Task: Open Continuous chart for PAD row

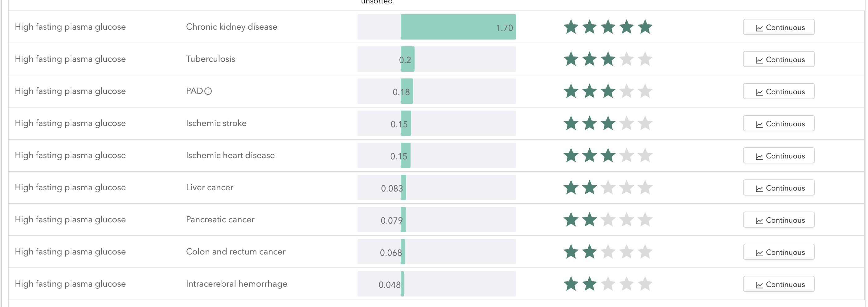Action: pyautogui.click(x=778, y=91)
